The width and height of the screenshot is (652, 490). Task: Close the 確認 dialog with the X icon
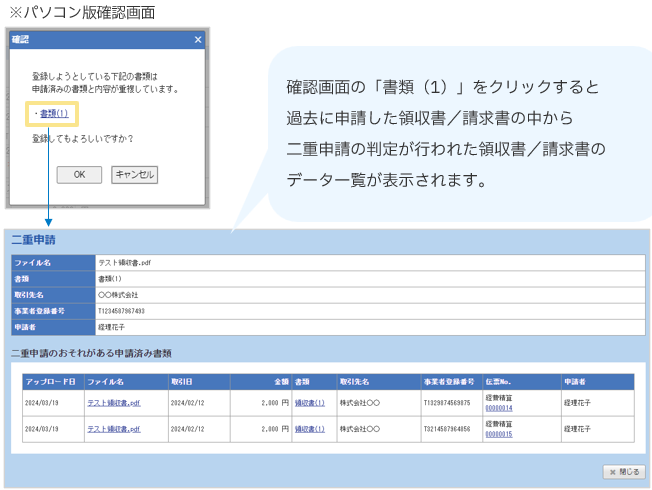(x=197, y=40)
